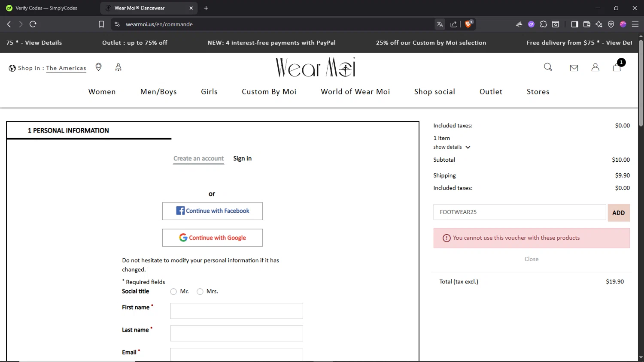
Task: Open site search magnifier icon
Action: [x=548, y=67]
